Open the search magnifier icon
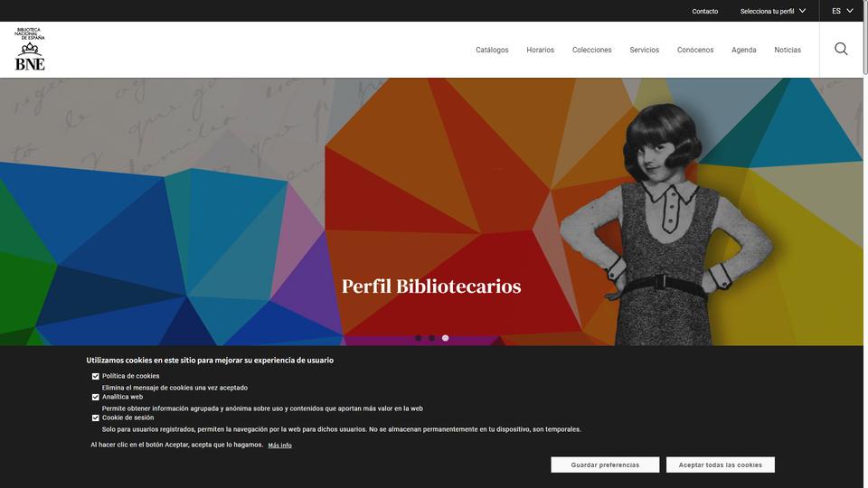 pos(841,49)
